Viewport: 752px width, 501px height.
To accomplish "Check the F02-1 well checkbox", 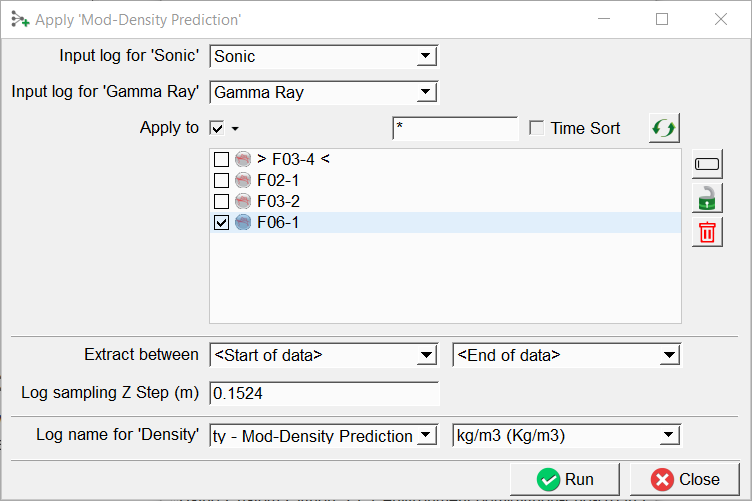I will 222,180.
